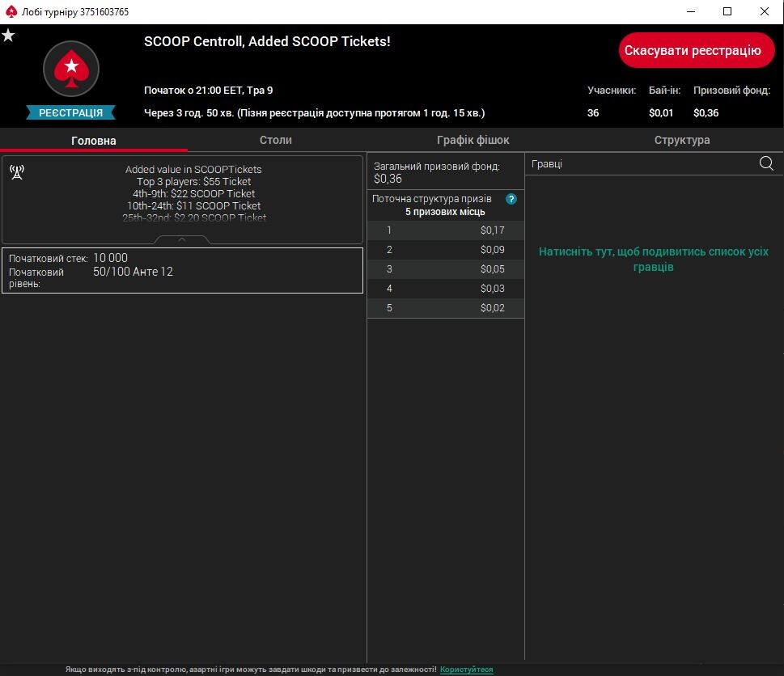Click the PokerStars spade logo
The image size is (784, 676).
[x=71, y=69]
